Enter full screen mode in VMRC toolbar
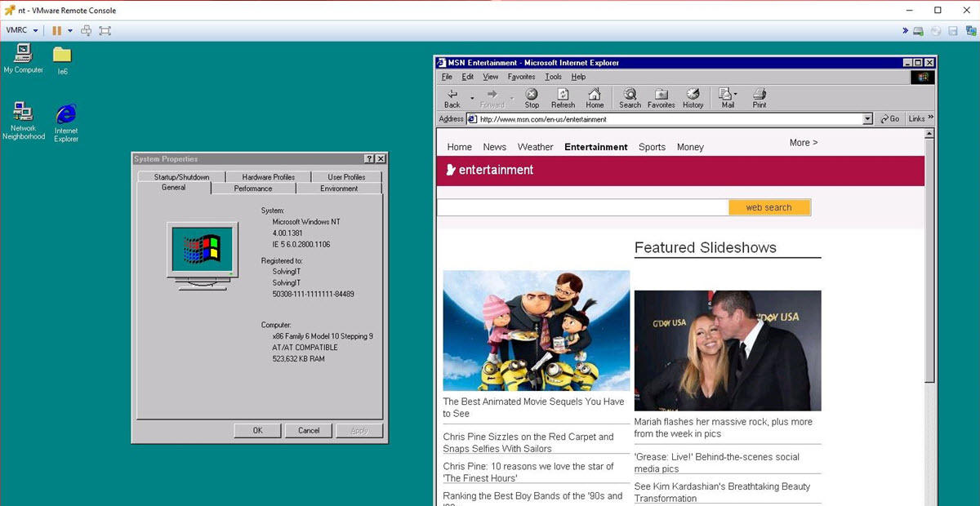Screen dimensions: 980x506 [105, 31]
